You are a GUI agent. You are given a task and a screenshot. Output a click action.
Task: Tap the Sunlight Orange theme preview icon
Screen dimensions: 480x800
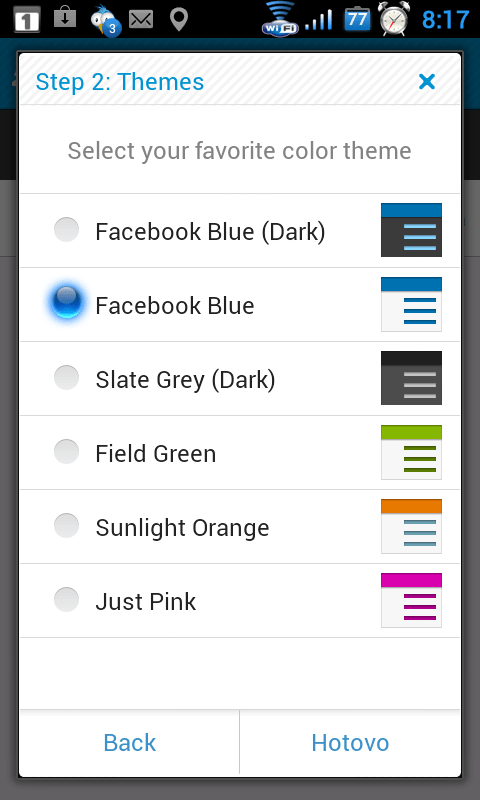[x=411, y=526]
